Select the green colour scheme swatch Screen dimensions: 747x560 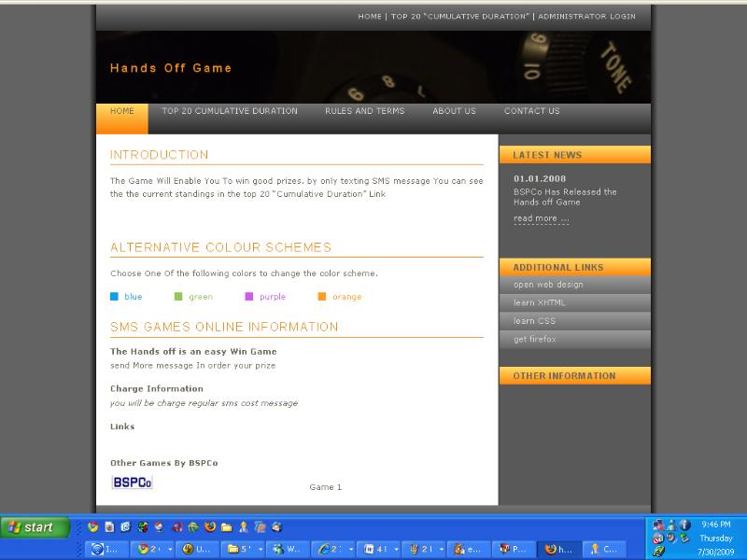178,297
